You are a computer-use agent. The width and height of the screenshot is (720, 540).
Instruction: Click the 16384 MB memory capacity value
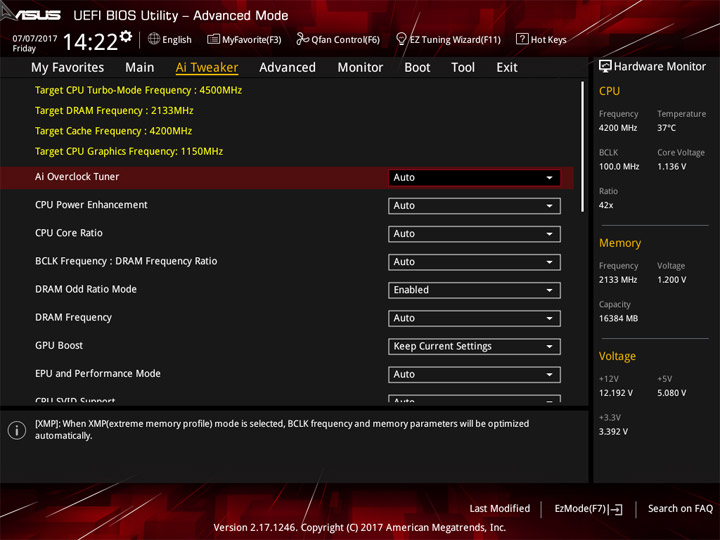click(x=618, y=318)
